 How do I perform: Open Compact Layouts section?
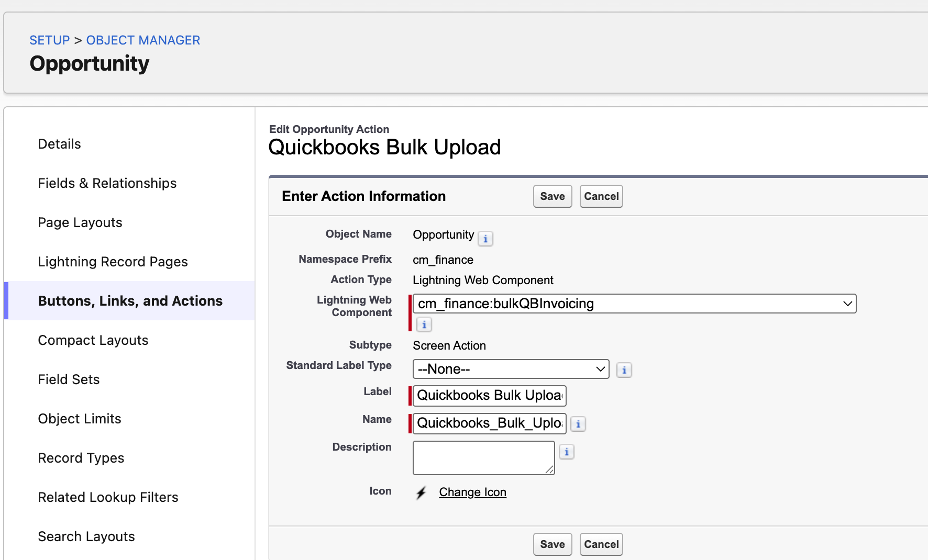93,340
